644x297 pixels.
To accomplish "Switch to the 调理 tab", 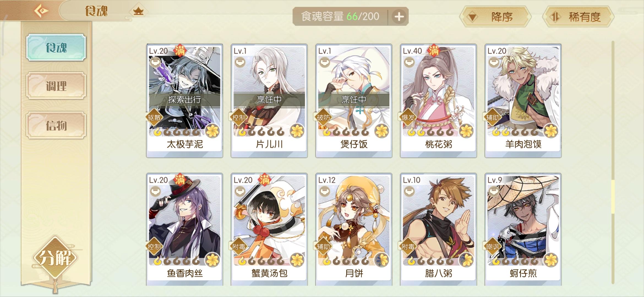I will click(56, 86).
